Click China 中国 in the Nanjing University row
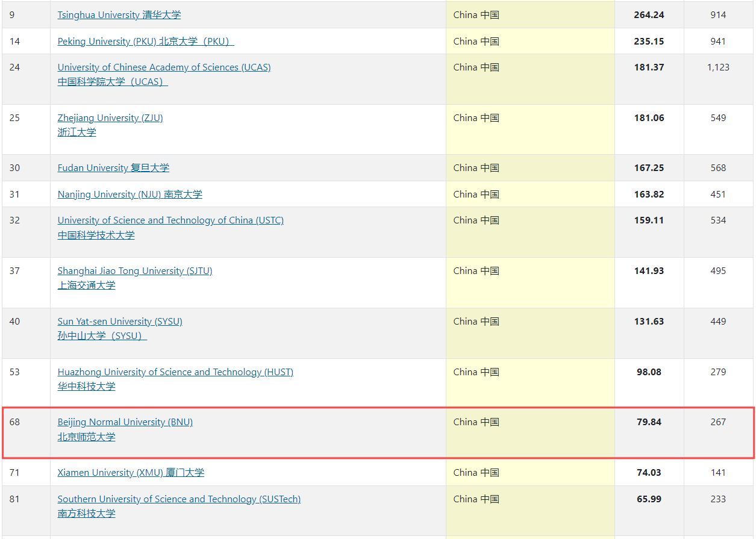 point(476,195)
